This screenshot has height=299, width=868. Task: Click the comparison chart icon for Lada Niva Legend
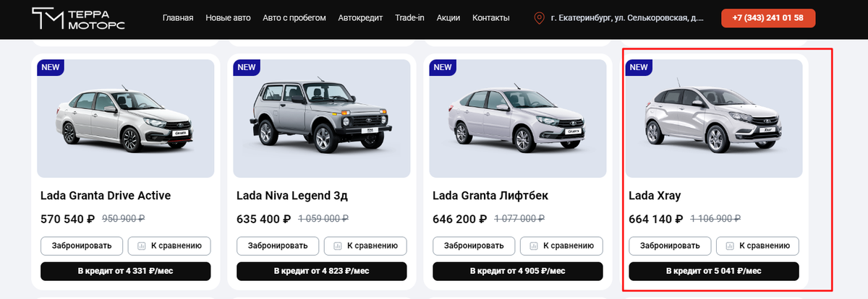pos(338,246)
